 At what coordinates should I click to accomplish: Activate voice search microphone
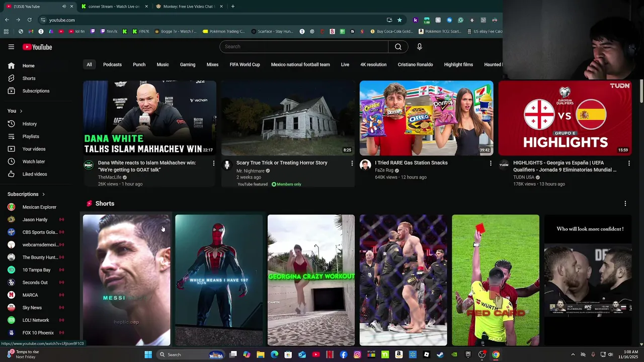(419, 47)
